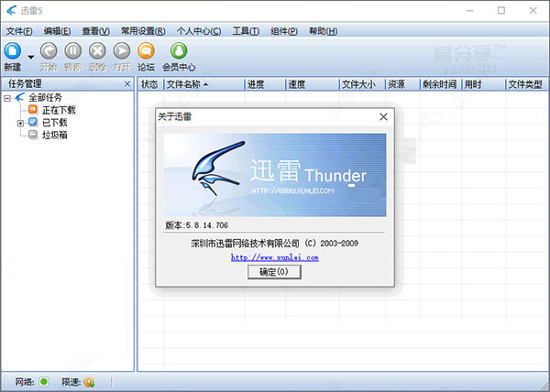Screen dimensions: 550x392
Task: Click the 新建 new task icon
Action: pos(13,52)
